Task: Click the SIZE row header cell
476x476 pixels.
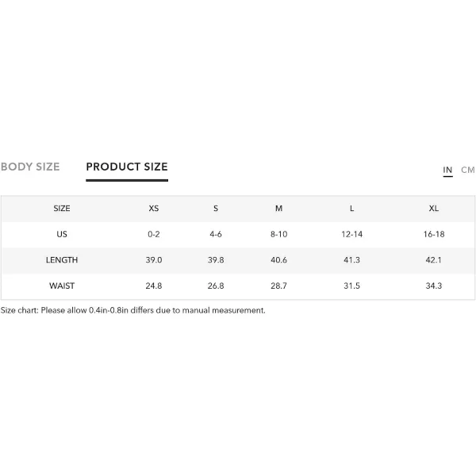Action: pos(62,208)
